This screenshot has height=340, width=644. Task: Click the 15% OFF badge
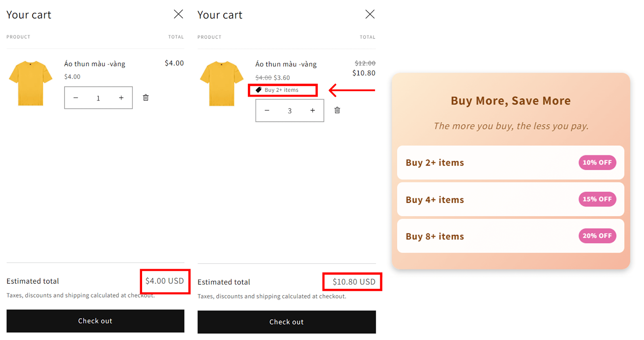tap(597, 199)
